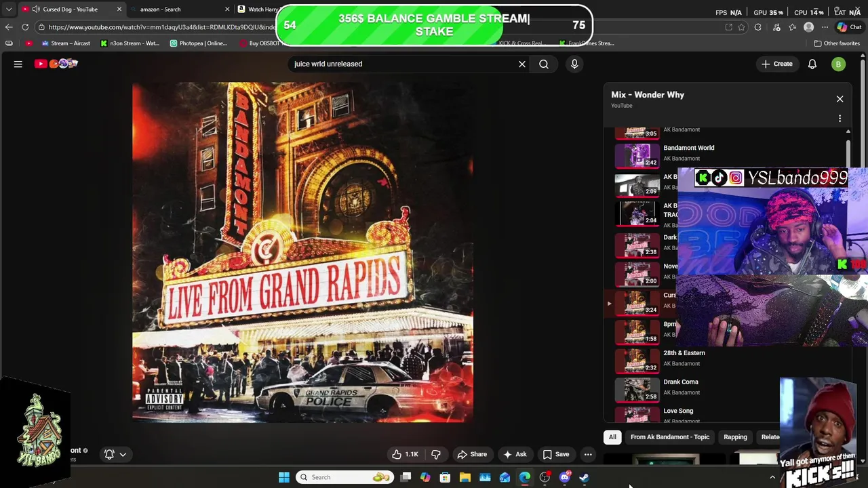Viewport: 868px width, 488px height.
Task: Go to YouTube home via the logo
Action: 56,64
